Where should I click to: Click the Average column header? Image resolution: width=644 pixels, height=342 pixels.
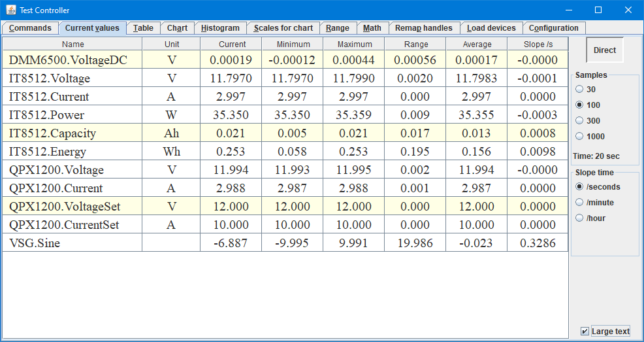coord(477,44)
